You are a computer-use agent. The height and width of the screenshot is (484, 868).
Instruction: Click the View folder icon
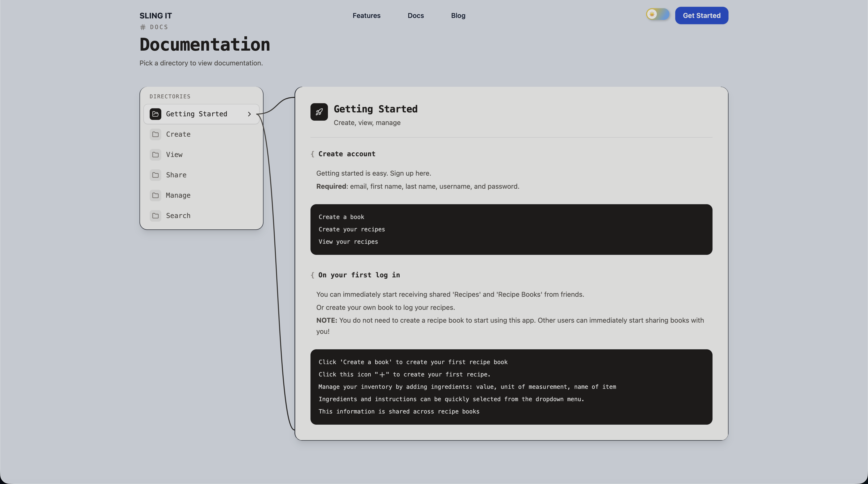[x=155, y=155]
